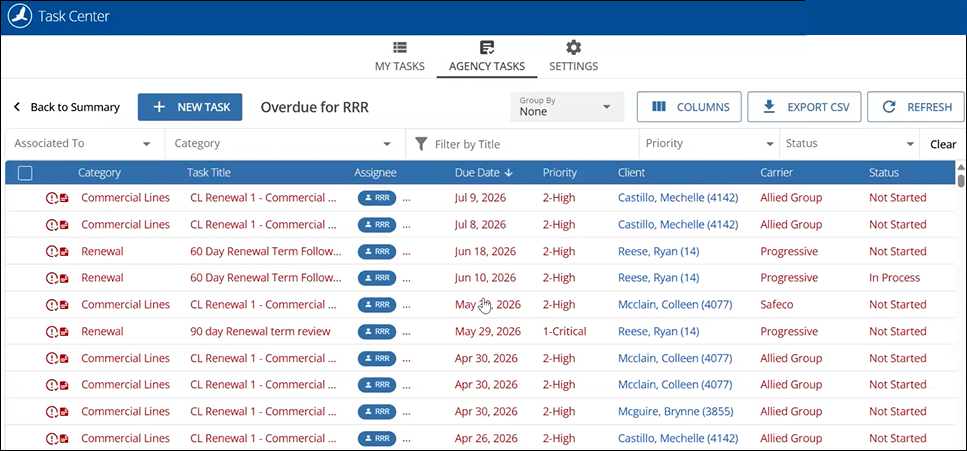Screen dimensions: 967x451
Task: Click the Settings gear icon
Action: (x=574, y=48)
